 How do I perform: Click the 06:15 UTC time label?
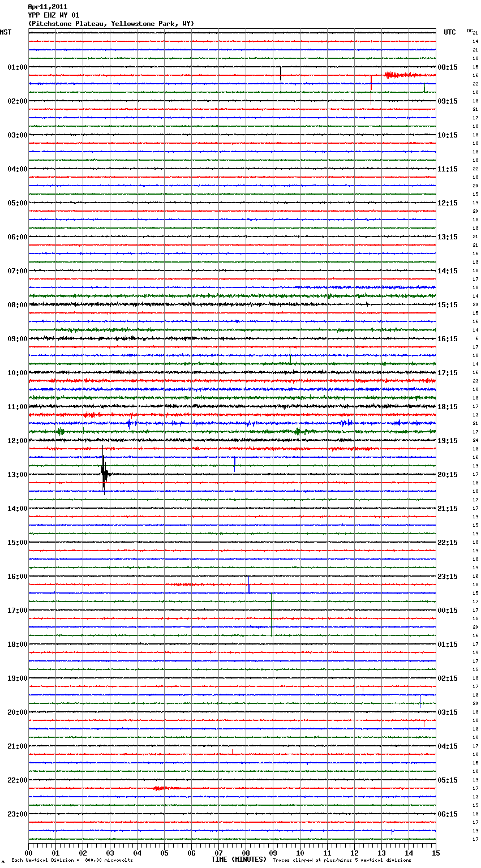[448, 814]
